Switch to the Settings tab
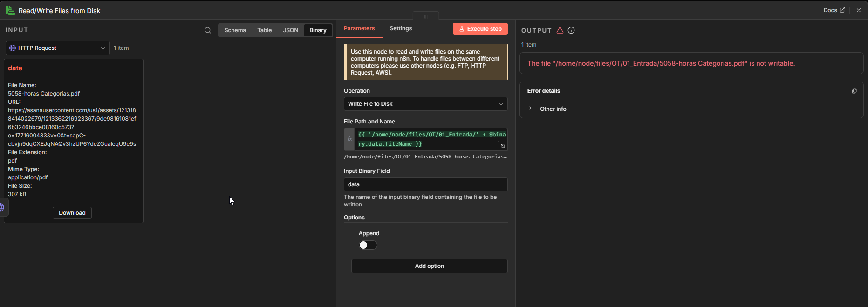 [x=401, y=28]
